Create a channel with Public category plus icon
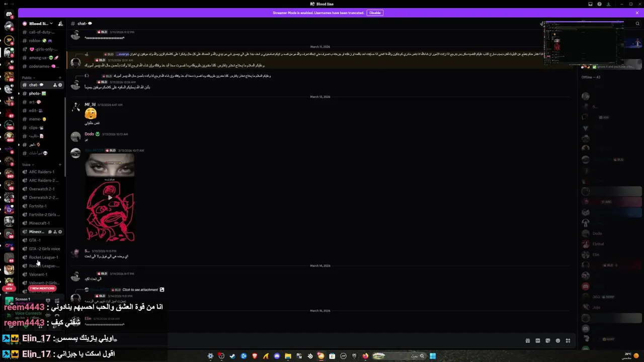 (x=60, y=78)
